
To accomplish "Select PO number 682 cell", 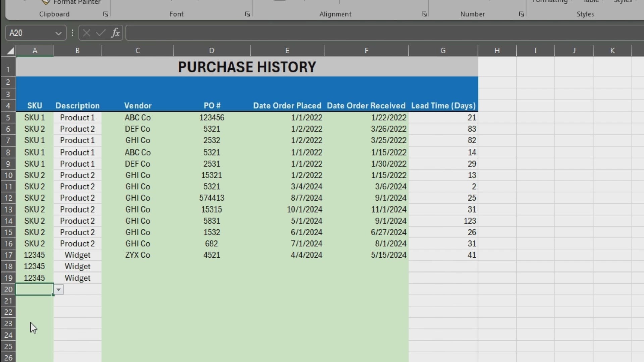I will point(212,244).
